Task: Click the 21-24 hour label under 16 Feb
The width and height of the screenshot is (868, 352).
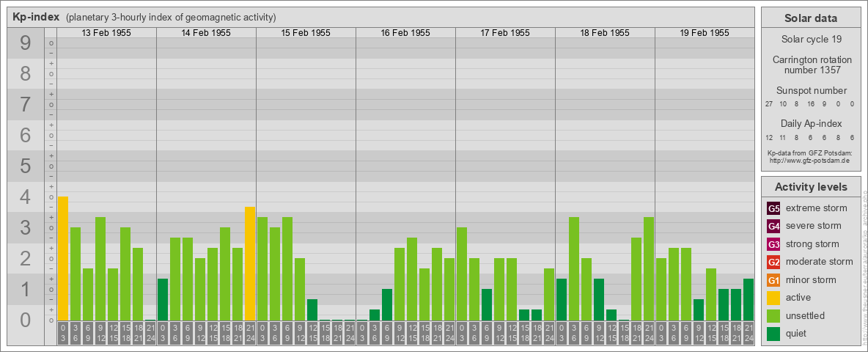Action: coord(449,334)
